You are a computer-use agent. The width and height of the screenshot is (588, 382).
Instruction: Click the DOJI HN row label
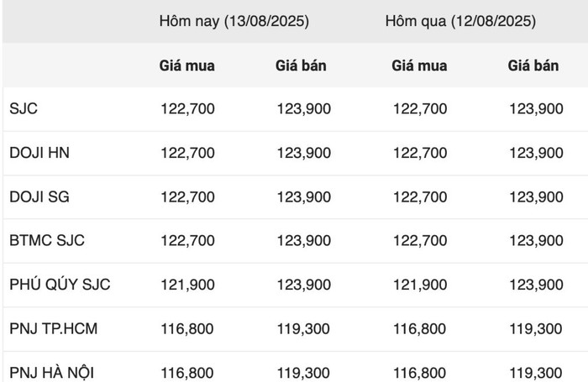39,153
